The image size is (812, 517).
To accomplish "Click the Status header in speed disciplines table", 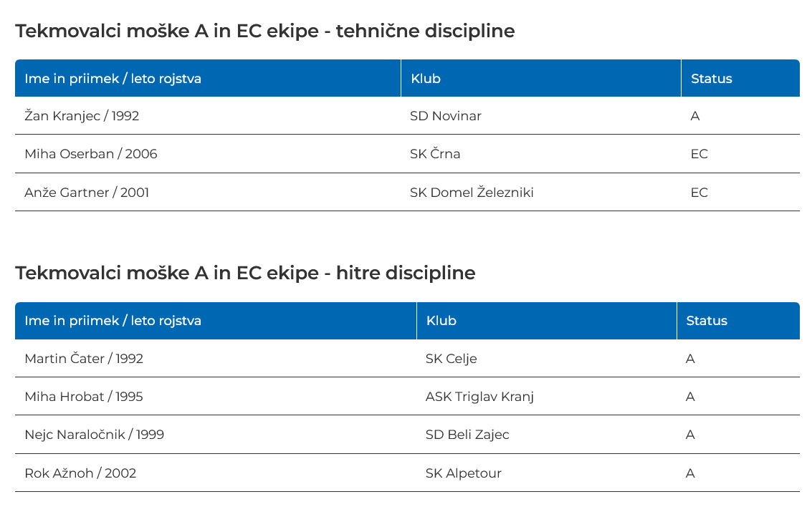I will pos(707,321).
